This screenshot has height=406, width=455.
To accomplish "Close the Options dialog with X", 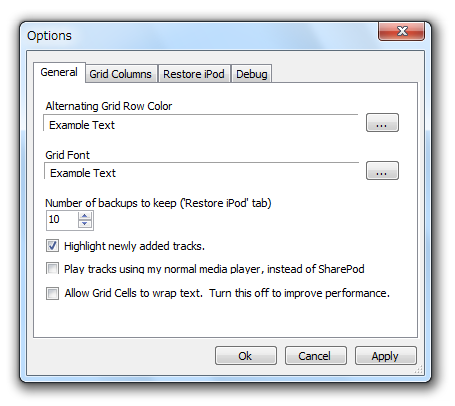I will click(401, 31).
